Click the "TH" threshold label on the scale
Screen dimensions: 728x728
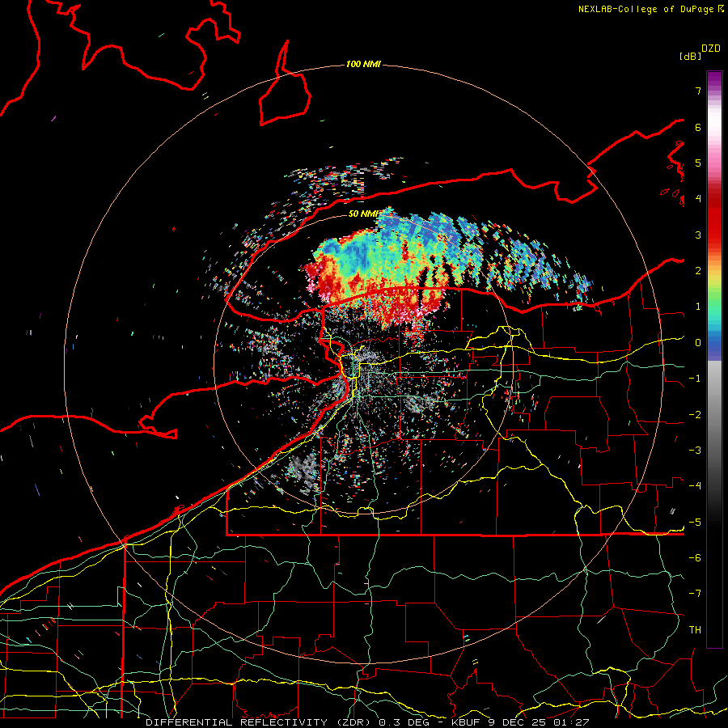coord(695,630)
